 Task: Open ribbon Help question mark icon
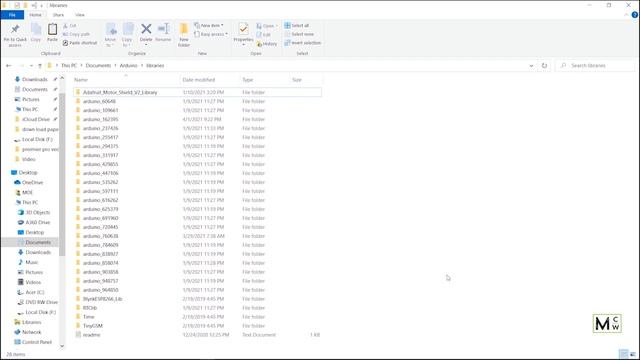(x=635, y=15)
